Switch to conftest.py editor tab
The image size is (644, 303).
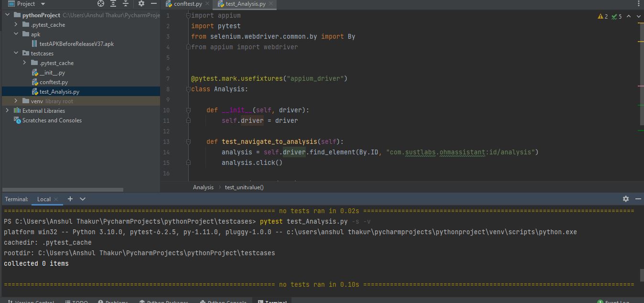(188, 4)
